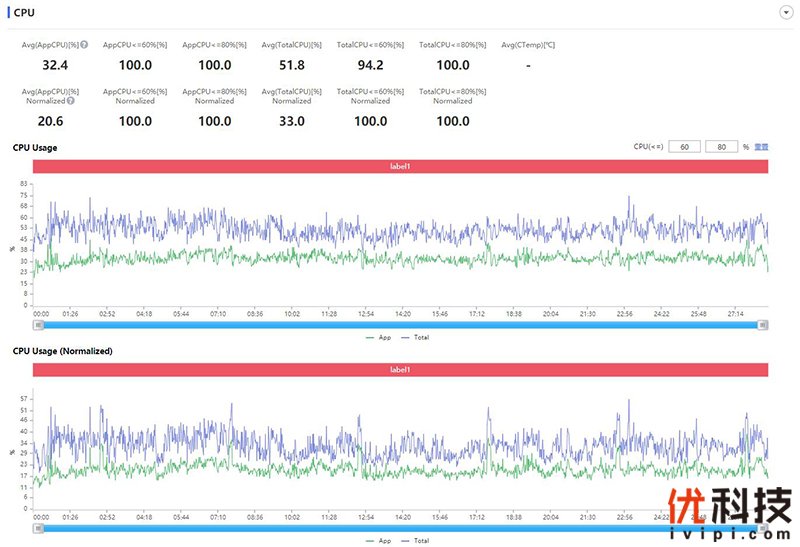Click left handle of CPU Usage range slider

point(38,325)
